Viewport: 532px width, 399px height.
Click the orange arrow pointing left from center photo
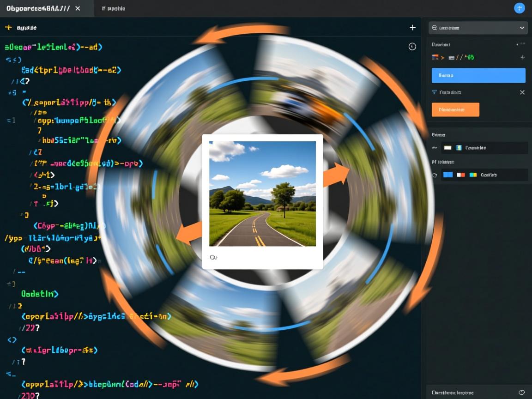tap(189, 233)
